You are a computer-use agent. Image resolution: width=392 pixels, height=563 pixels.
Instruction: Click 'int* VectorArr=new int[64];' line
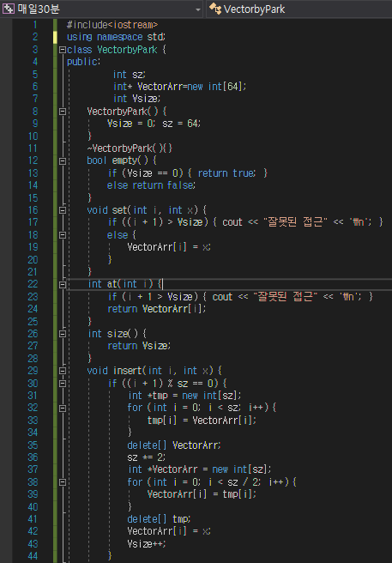[180, 87]
